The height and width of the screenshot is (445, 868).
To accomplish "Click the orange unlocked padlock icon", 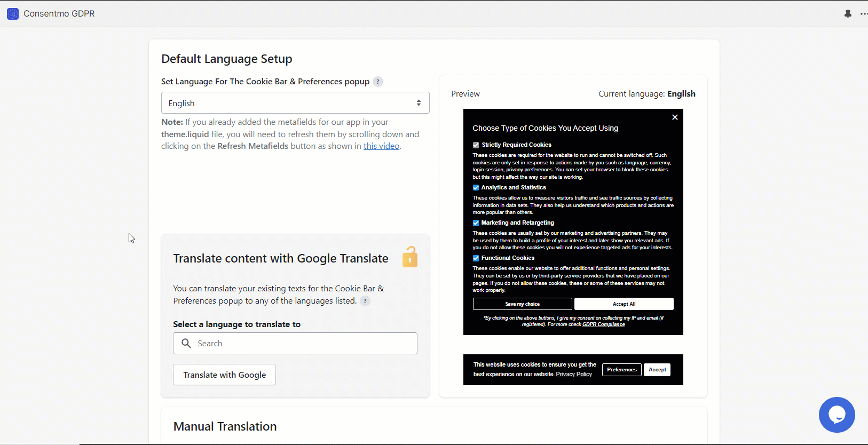I will pyautogui.click(x=410, y=257).
